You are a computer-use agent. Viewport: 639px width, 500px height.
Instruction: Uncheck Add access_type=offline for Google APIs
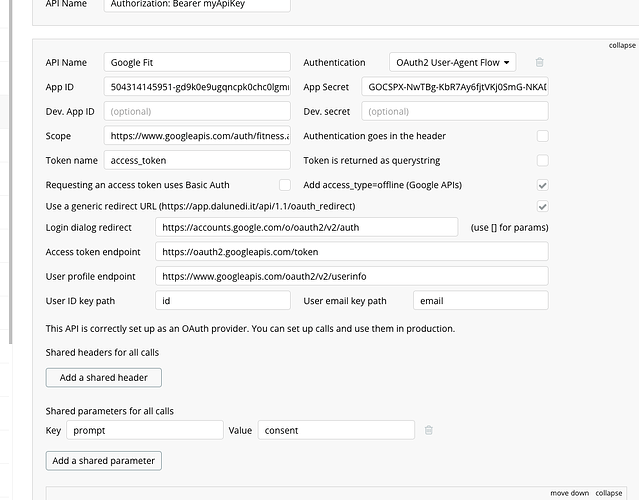pyautogui.click(x=542, y=185)
